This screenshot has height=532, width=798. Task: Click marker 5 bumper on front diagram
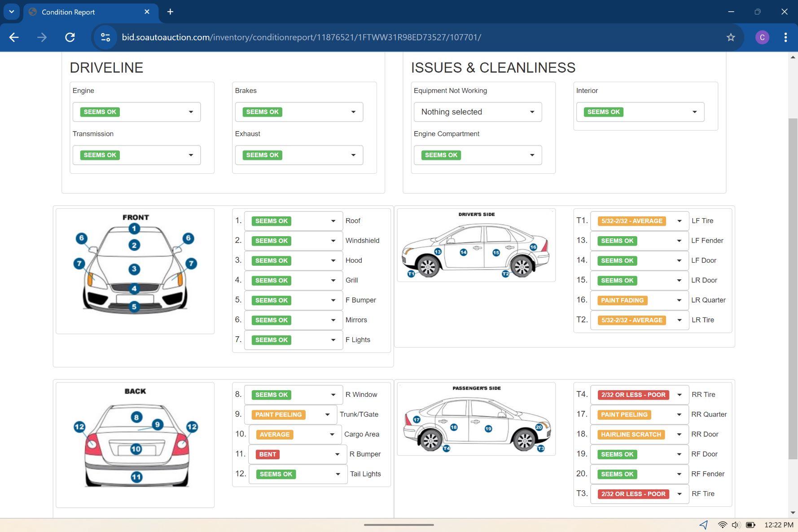[x=134, y=307]
